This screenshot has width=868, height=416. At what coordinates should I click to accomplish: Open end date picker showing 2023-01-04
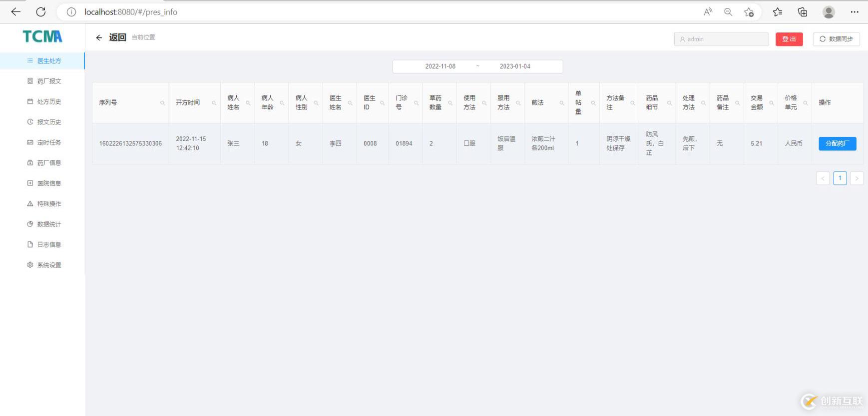point(515,66)
